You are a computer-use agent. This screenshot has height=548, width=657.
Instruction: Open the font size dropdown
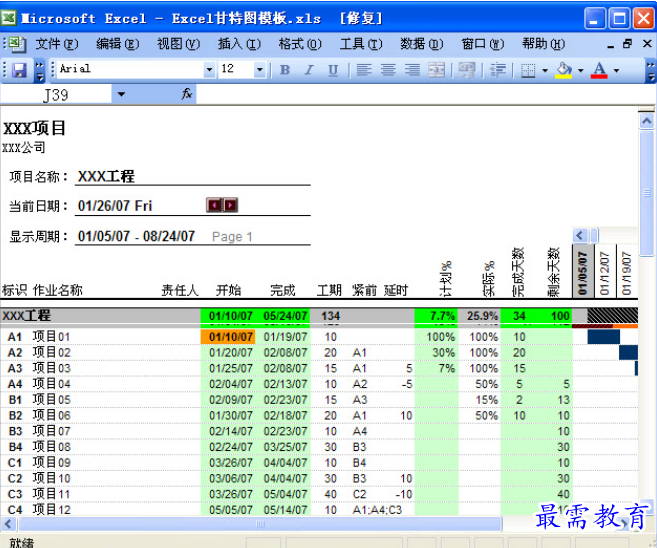pyautogui.click(x=260, y=70)
